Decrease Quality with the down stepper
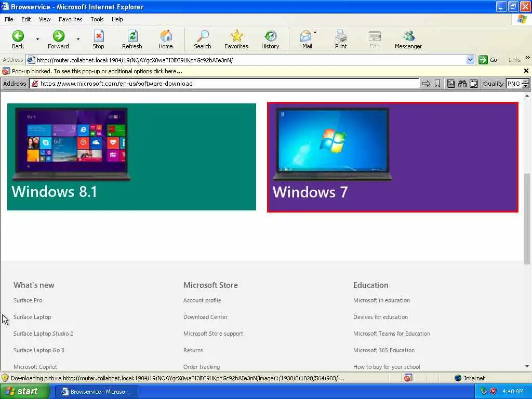The height and width of the screenshot is (399, 532). [x=526, y=86]
